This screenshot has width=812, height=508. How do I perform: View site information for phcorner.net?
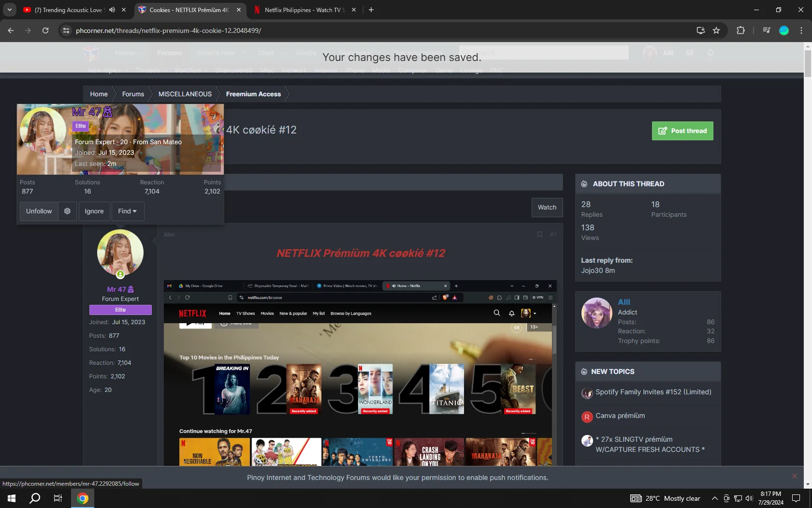(x=66, y=30)
